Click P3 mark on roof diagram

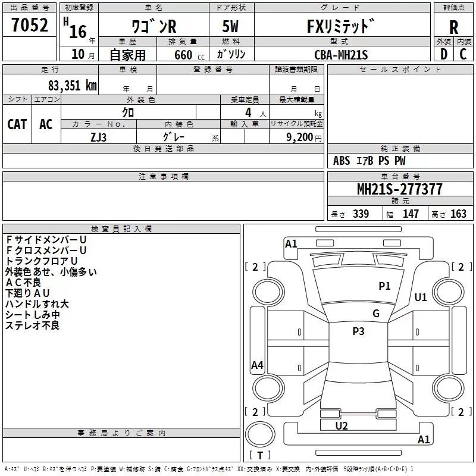pos(359,331)
